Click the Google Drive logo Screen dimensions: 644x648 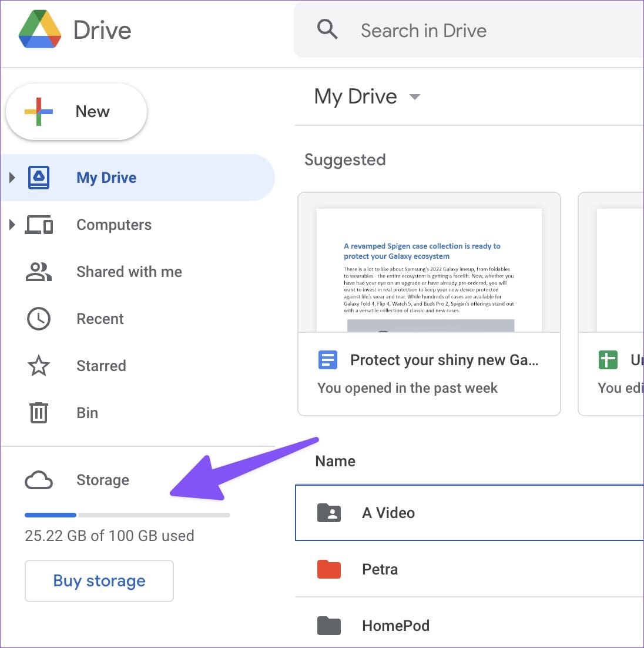pyautogui.click(x=40, y=29)
